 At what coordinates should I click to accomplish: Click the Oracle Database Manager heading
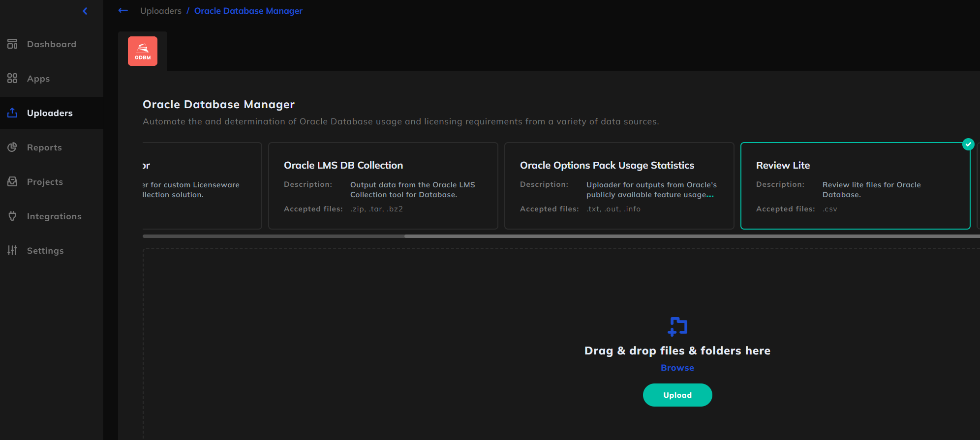[x=218, y=104]
